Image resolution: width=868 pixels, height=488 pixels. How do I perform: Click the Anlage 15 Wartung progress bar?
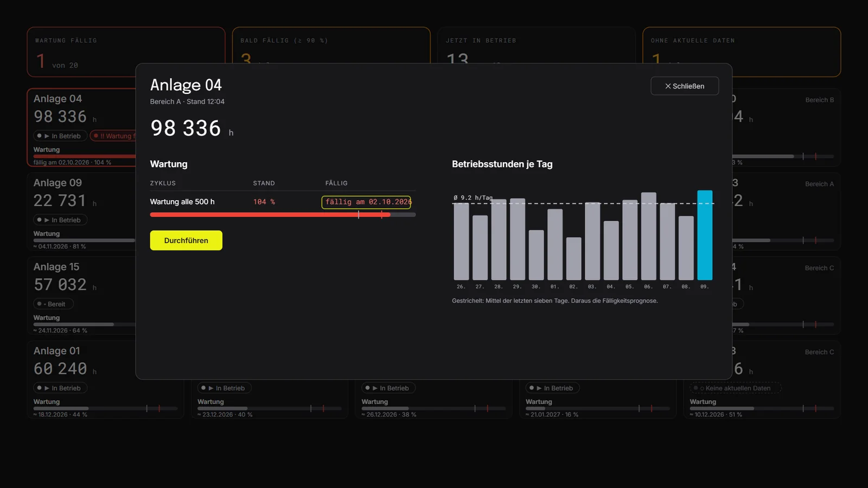click(x=84, y=324)
